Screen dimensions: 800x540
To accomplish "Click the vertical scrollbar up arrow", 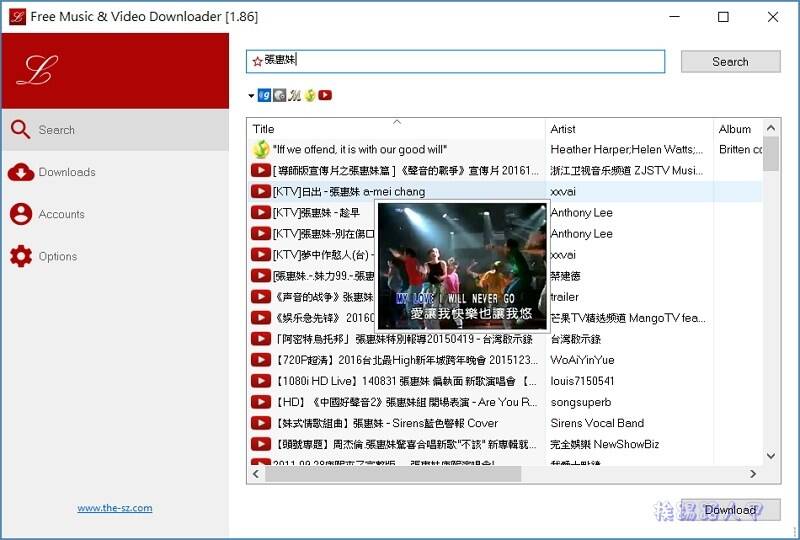I will [x=771, y=128].
